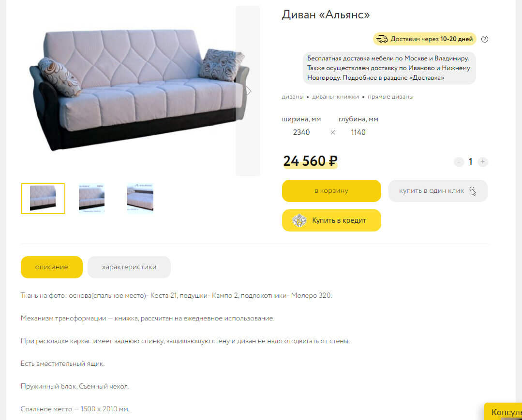Click the cursor icon on one-click buy
This screenshot has width=522, height=420.
point(472,191)
